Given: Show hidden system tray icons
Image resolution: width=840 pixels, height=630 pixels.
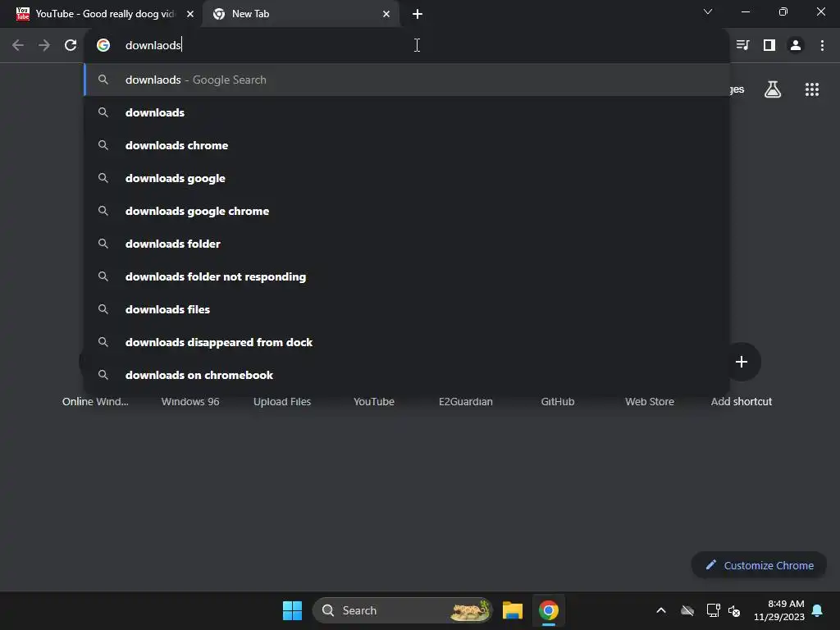Looking at the screenshot, I should 661,610.
